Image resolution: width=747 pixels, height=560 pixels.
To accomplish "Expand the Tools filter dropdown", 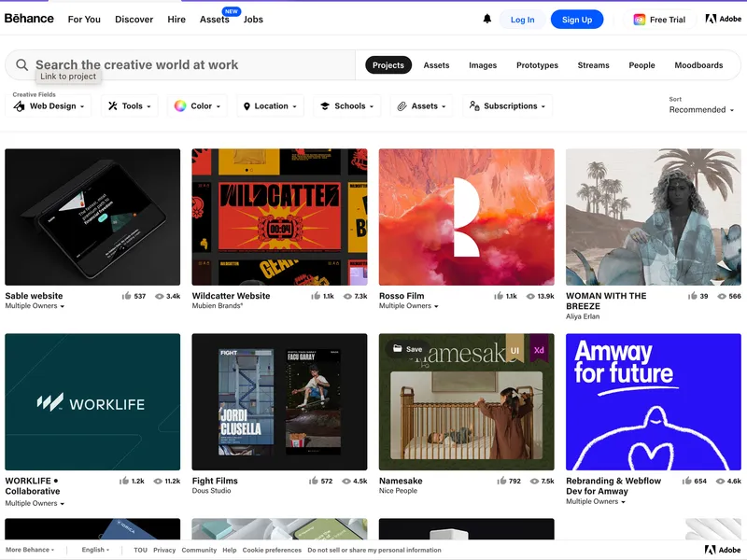I will click(132, 106).
